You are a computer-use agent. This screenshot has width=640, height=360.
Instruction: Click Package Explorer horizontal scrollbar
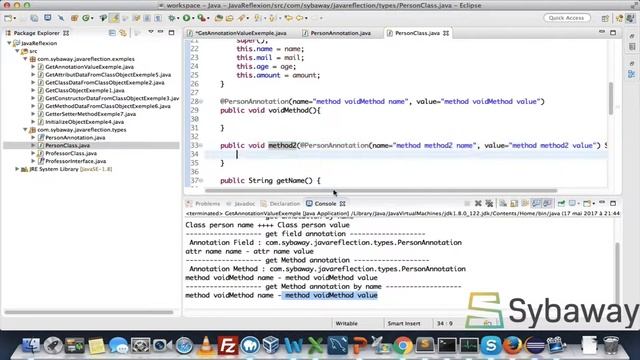[89, 312]
